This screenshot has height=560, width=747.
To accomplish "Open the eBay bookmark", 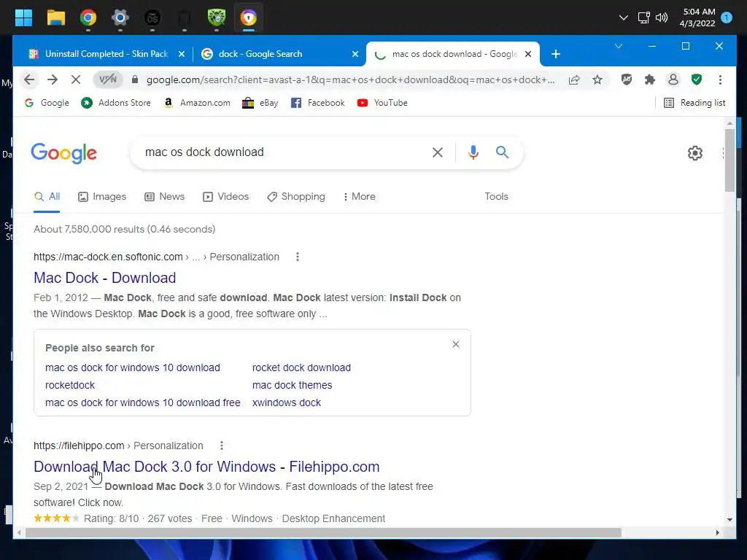I will coord(260,102).
